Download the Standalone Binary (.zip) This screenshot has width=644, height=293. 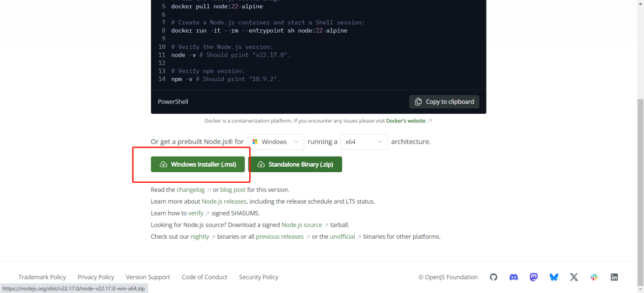click(x=295, y=164)
